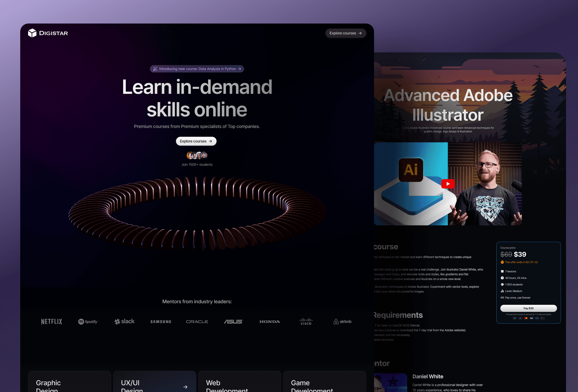Image resolution: width=578 pixels, height=392 pixels.
Task: Click the 1 003 students text
Action: [x=514, y=285]
